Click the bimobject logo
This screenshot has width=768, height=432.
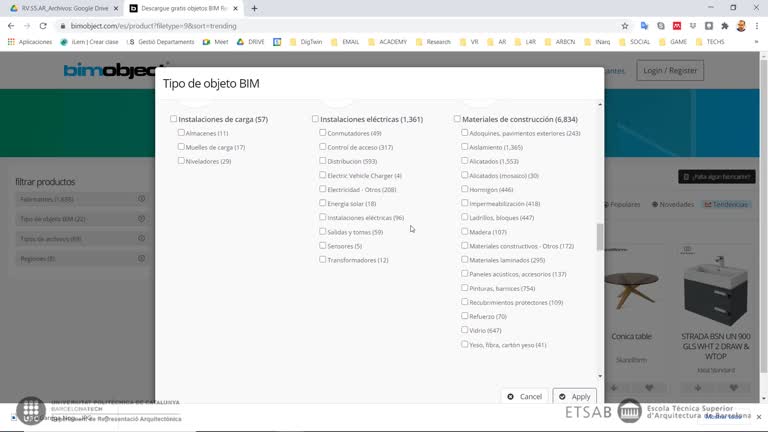(x=110, y=71)
